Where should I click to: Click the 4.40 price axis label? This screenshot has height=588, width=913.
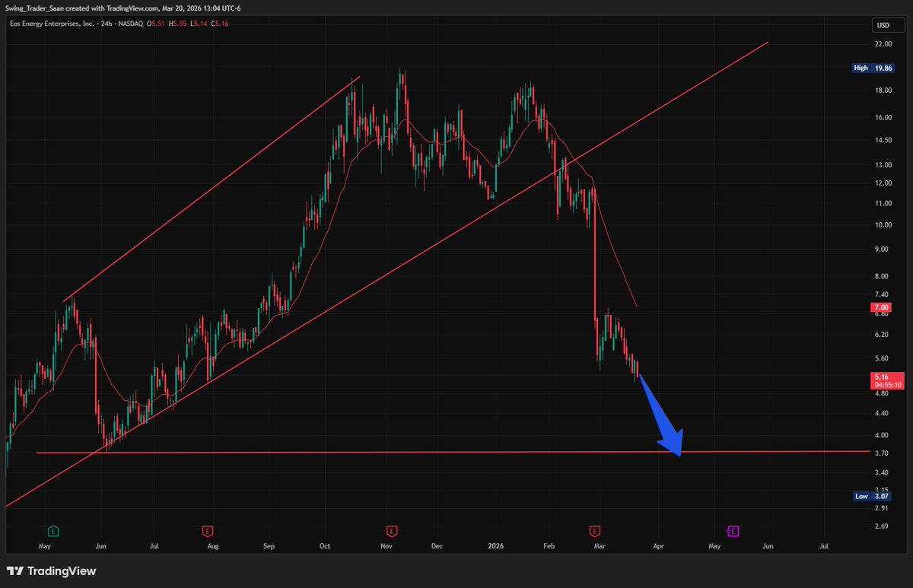click(x=883, y=414)
